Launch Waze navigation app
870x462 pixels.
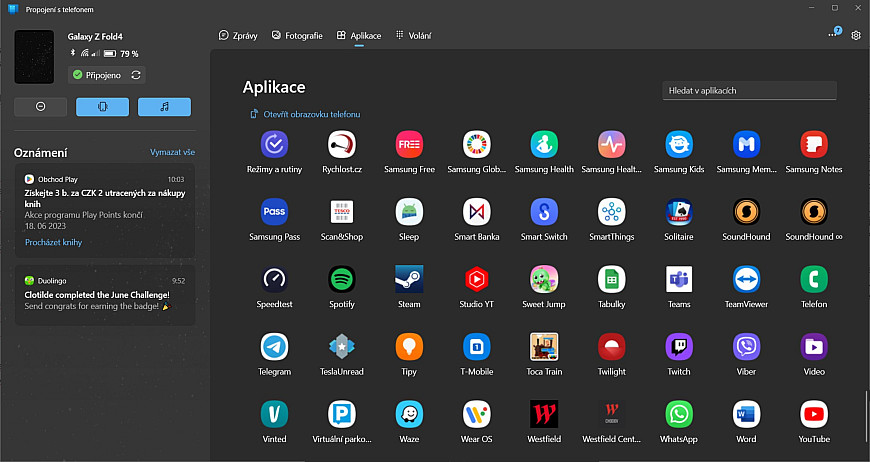coord(409,414)
